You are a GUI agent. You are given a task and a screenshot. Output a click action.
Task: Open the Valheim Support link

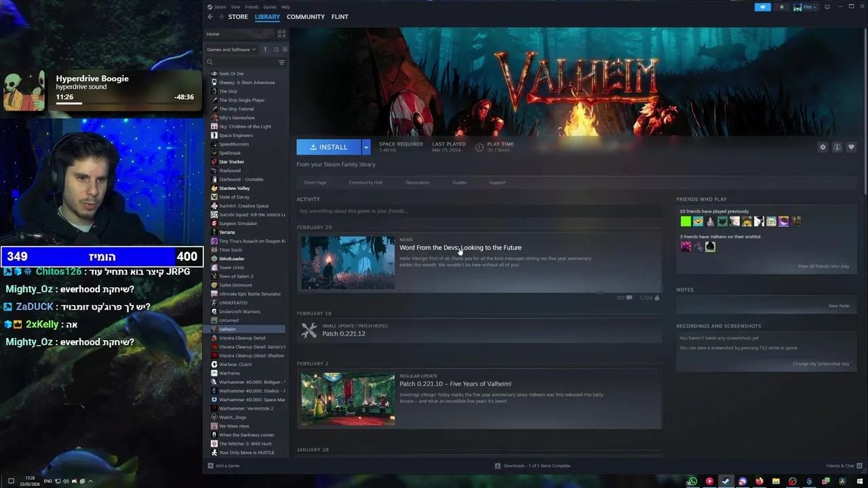[x=497, y=182]
